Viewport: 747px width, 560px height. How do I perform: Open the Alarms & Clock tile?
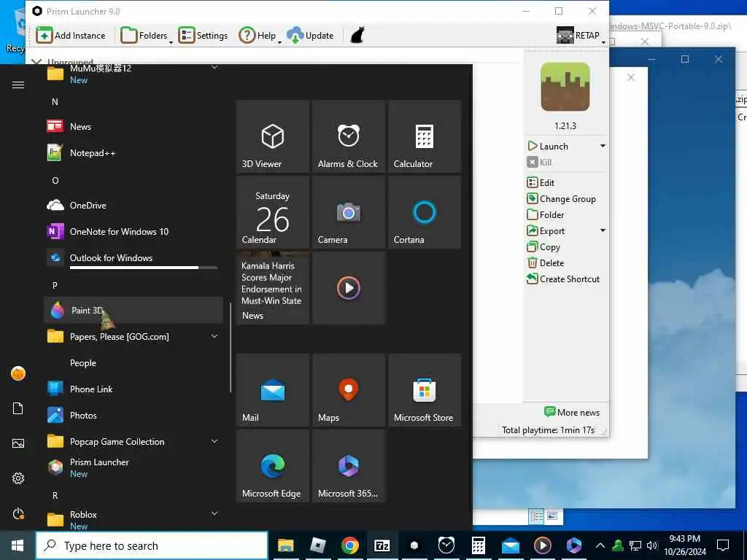coord(349,136)
